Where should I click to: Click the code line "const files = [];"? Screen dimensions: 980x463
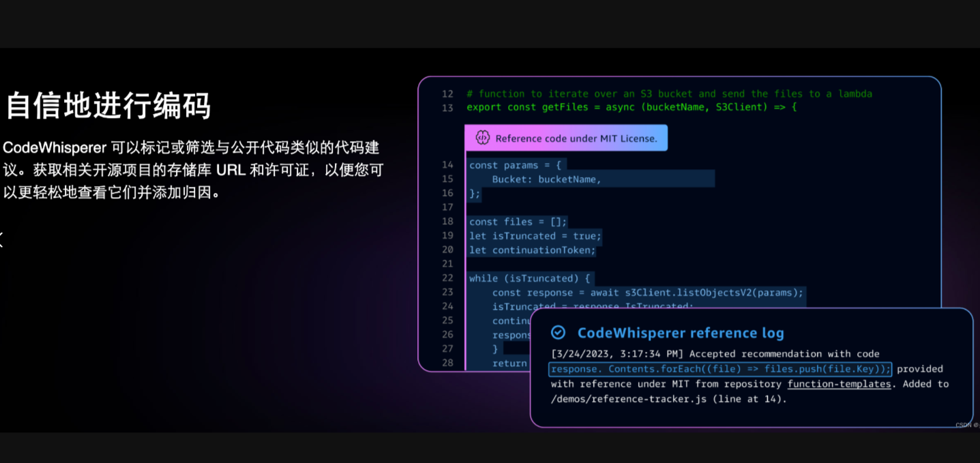(518, 222)
